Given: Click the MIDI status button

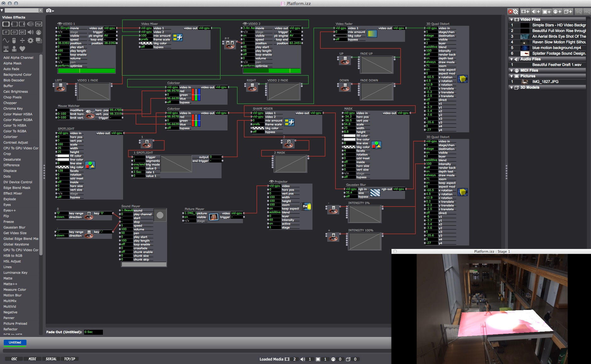Looking at the screenshot, I should tap(32, 359).
